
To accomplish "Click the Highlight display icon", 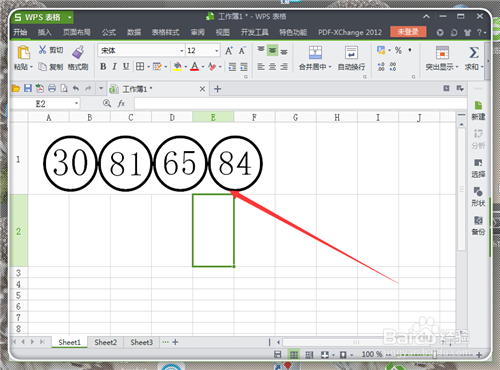I will point(442,53).
